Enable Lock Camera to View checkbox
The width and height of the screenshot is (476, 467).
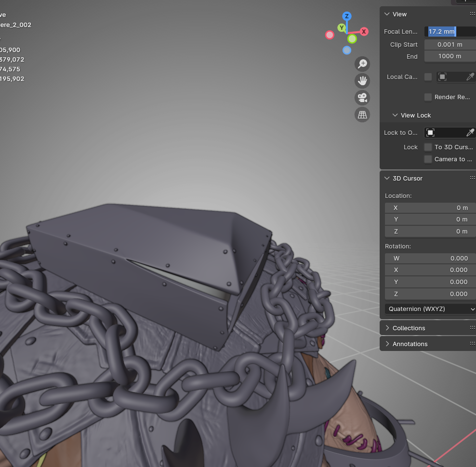428,159
